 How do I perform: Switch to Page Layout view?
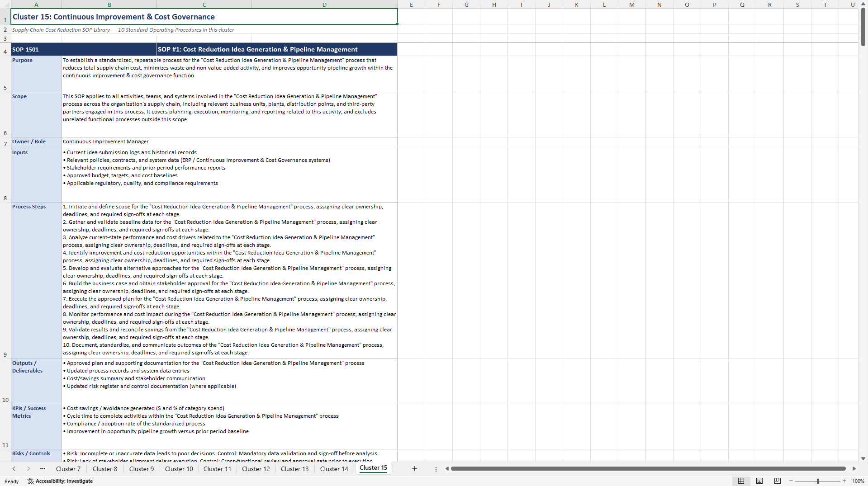[759, 481]
